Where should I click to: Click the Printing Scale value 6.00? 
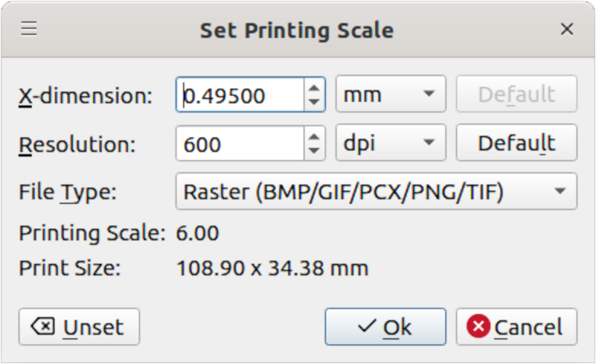point(197,233)
